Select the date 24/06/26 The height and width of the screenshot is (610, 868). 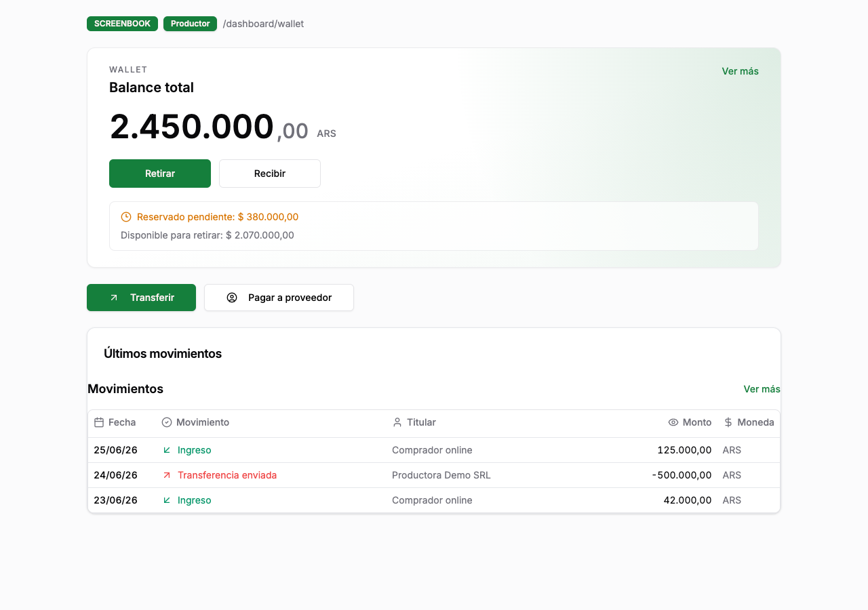pyautogui.click(x=115, y=475)
